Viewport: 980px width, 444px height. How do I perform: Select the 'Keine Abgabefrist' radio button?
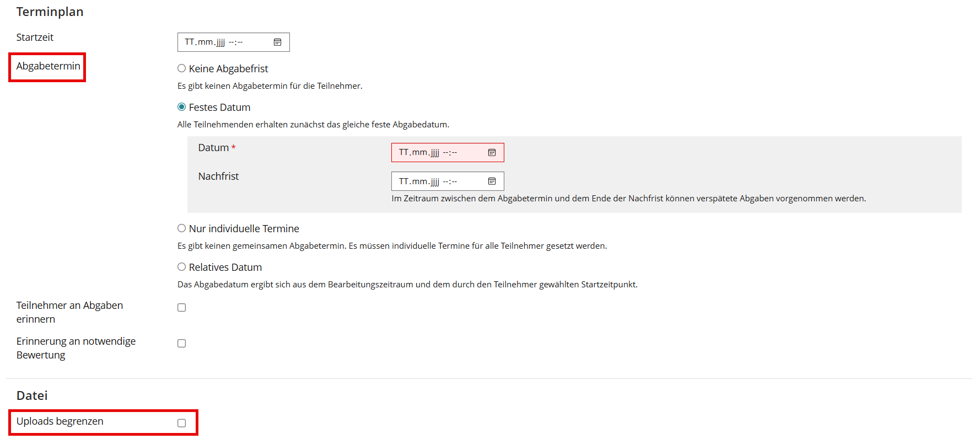[181, 68]
